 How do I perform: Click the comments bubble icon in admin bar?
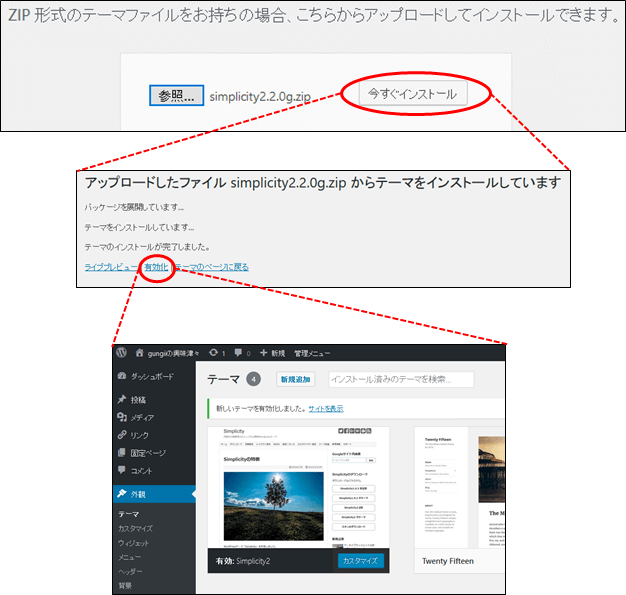[x=238, y=353]
